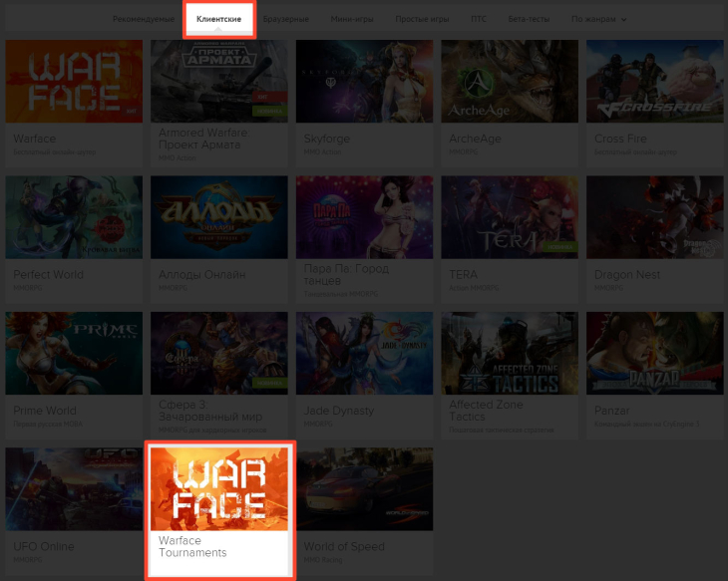Click the Warface Tournaments title text

pos(192,547)
